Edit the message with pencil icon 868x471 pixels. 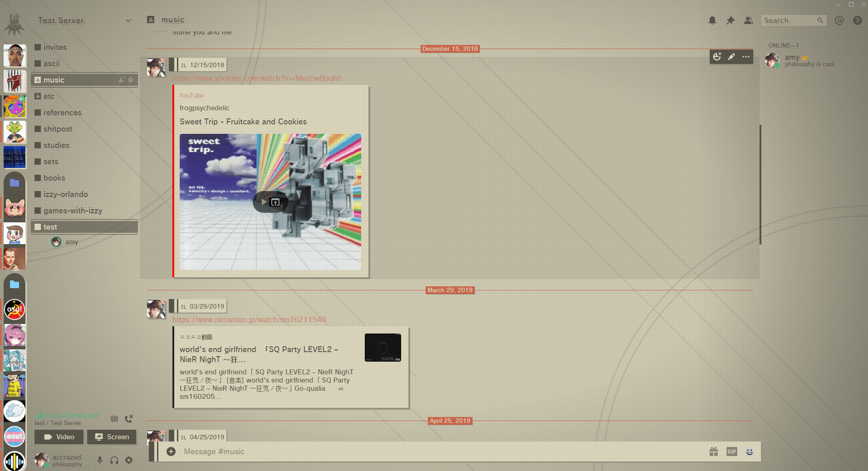(x=731, y=57)
